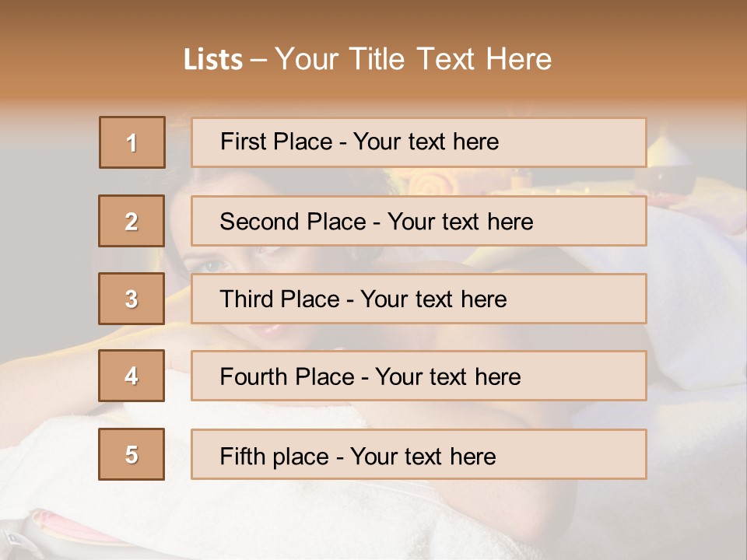747x560 pixels.
Task: Select the Third Place text box
Action: point(419,299)
